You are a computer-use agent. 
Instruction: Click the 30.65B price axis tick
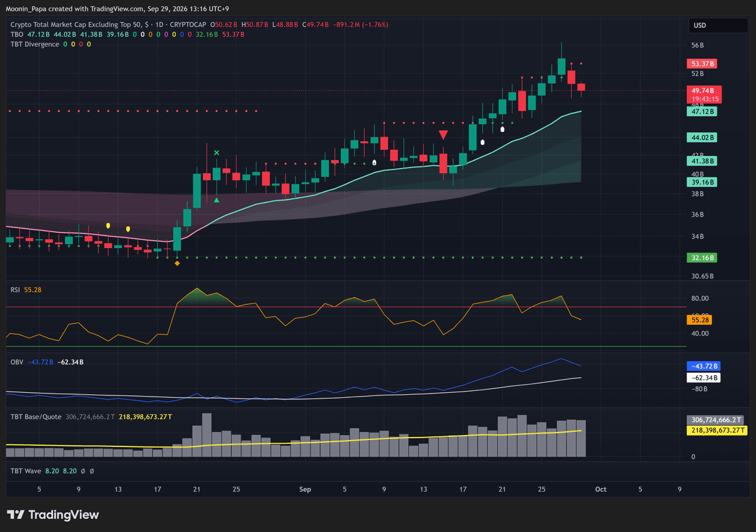[x=702, y=276]
